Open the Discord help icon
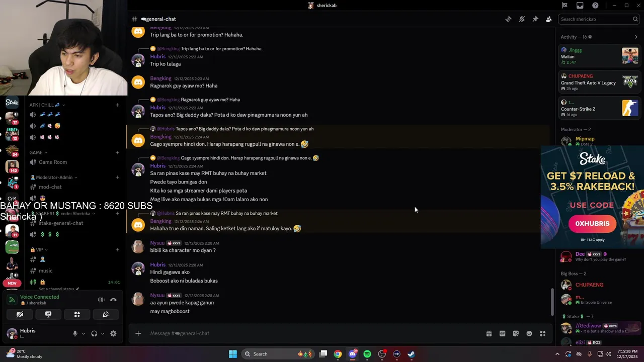The image size is (644, 362). click(x=595, y=6)
